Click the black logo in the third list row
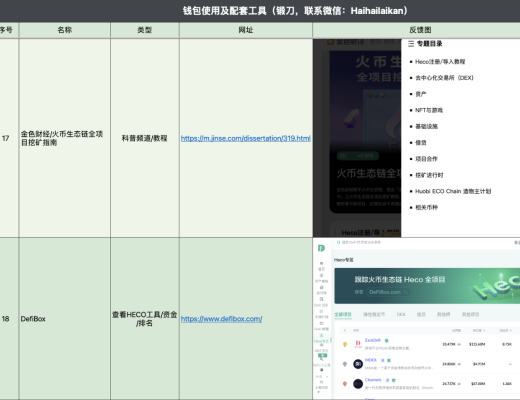Image resolution: width=520 pixels, height=400 pixels. (x=358, y=384)
